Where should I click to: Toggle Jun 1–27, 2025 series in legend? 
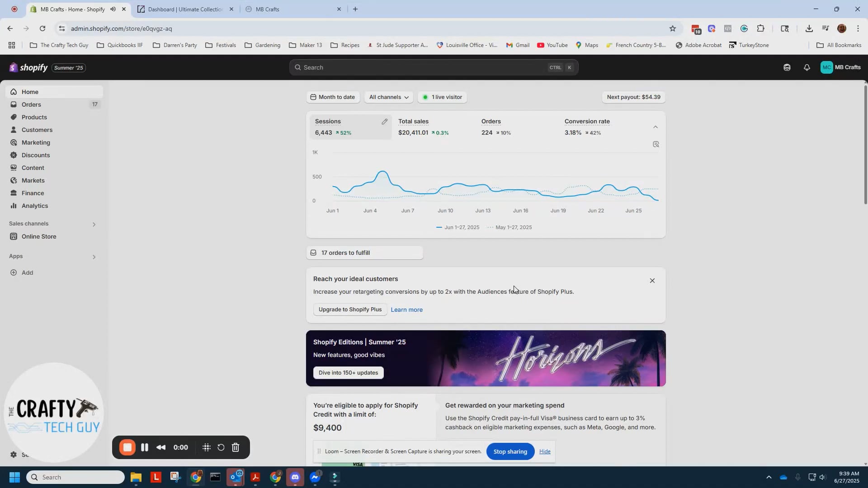coord(458,227)
